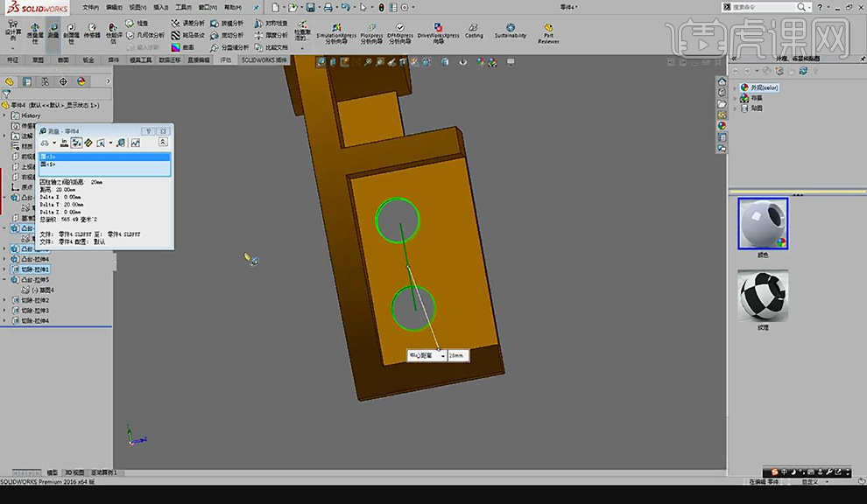The image size is (867, 504).
Task: Switch to the SOLIDWORKS 插件 tab
Action: 264,59
